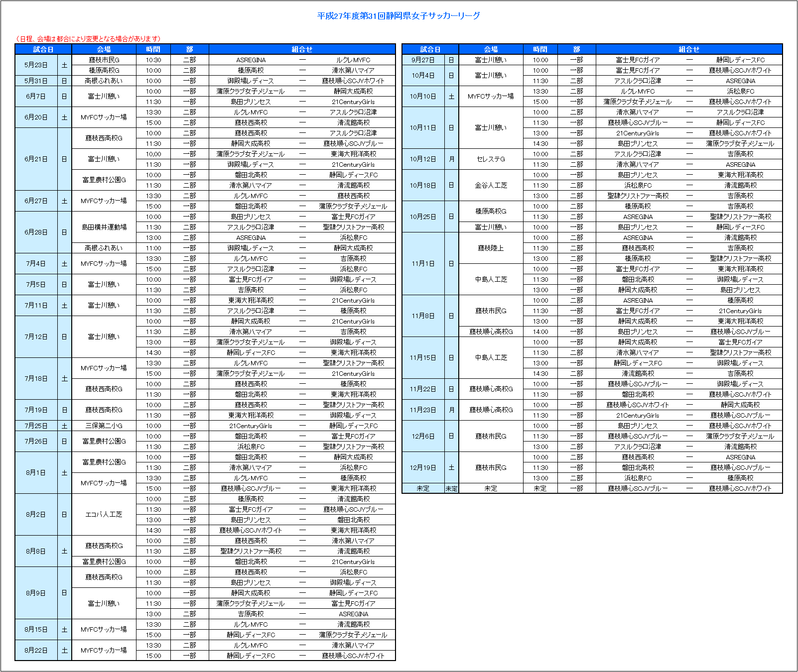Image resolution: width=798 pixels, height=672 pixels.
Task: Click ASREGINA in the 5月23日 10:30 row
Action: click(251, 60)
